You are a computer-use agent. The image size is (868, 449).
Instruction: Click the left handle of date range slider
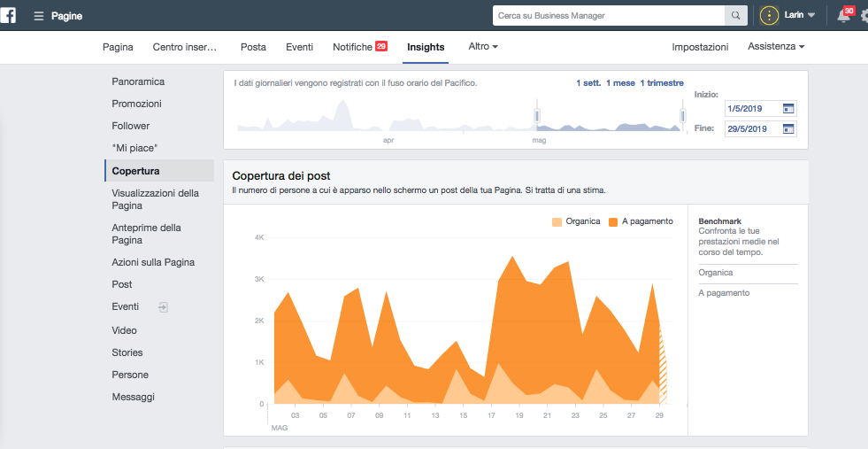(536, 115)
